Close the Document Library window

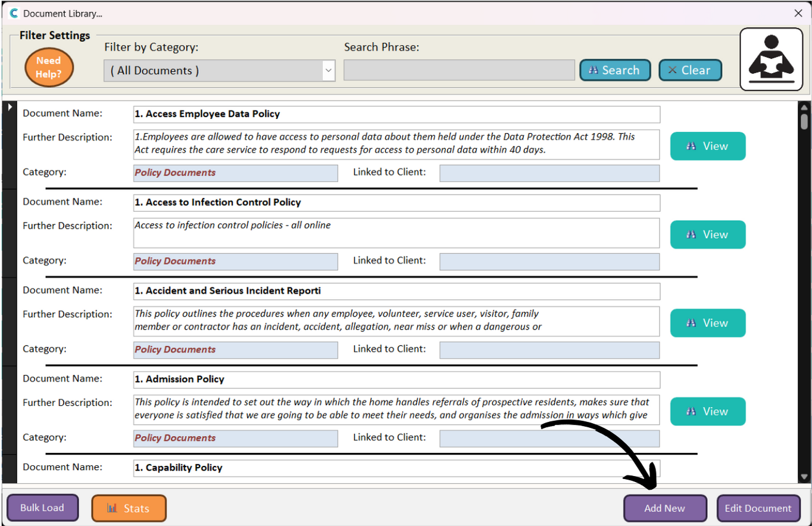[x=798, y=13]
